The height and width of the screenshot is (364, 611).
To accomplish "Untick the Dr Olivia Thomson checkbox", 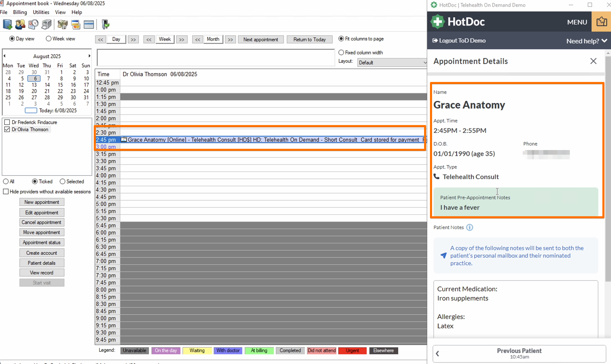I will click(7, 129).
